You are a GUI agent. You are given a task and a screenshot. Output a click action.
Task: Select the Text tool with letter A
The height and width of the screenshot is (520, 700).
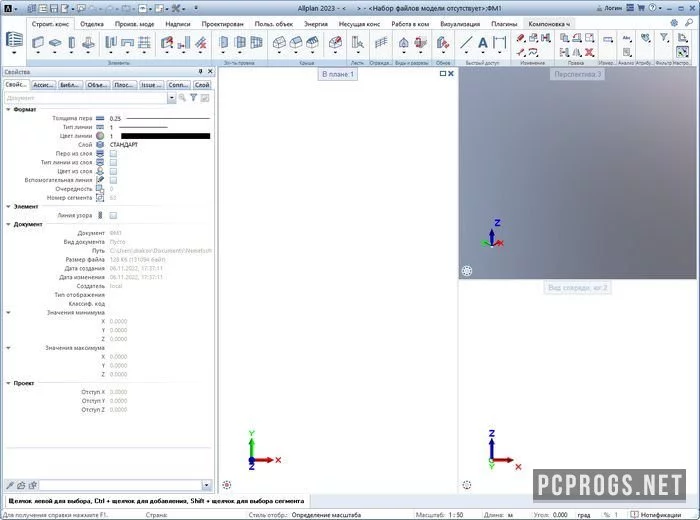(x=483, y=43)
